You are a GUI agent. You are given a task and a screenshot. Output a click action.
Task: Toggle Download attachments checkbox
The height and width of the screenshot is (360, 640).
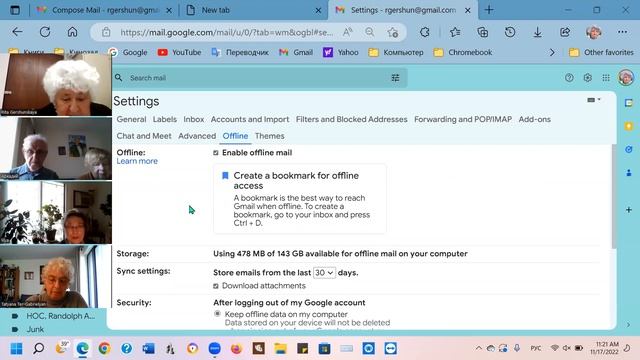tap(216, 286)
